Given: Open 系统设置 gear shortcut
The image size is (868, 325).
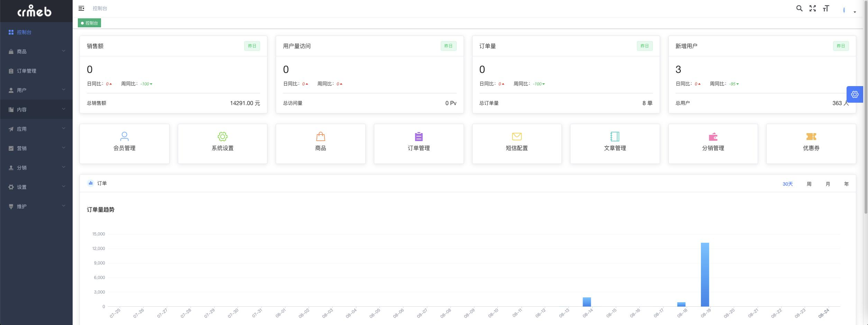Looking at the screenshot, I should click(x=222, y=144).
